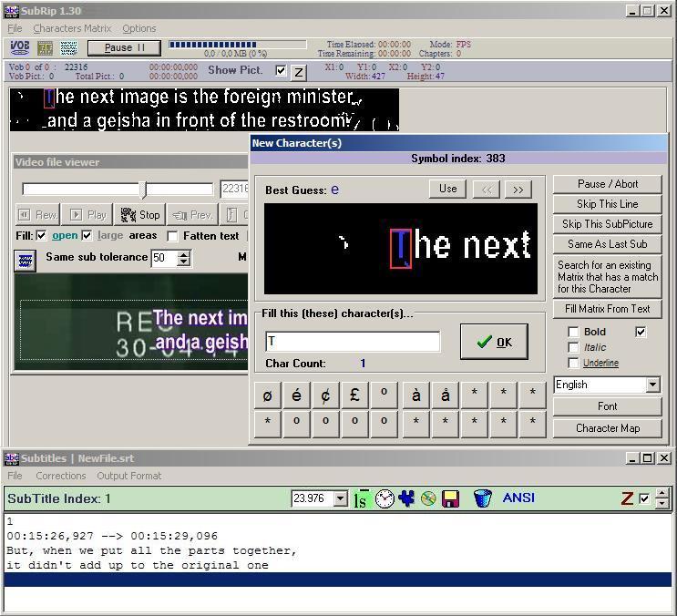The width and height of the screenshot is (677, 616).
Task: Click the clock time-correction icon
Action: [385, 498]
